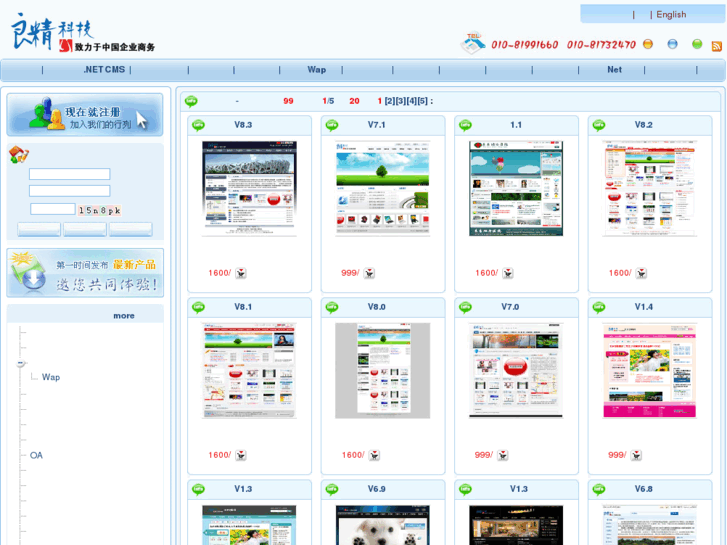This screenshot has width=727, height=545.
Task: Click info icon on V6.8 card
Action: coord(599,489)
